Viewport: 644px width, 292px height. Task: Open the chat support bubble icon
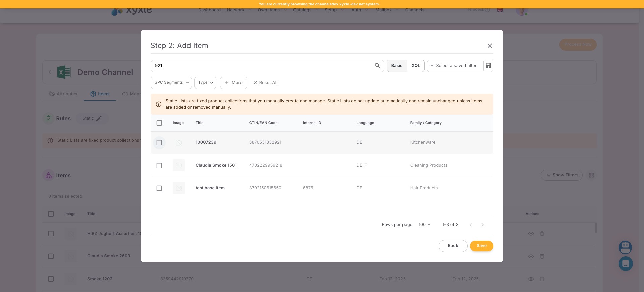625,264
